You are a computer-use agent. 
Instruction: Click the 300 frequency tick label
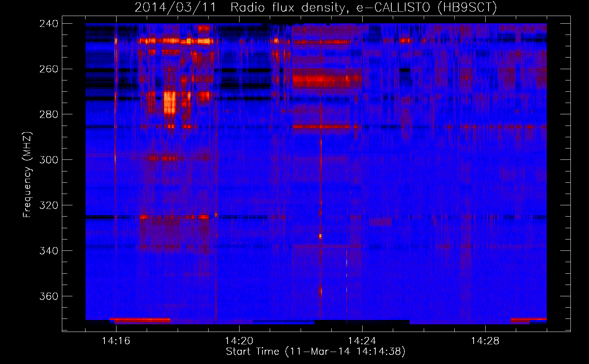49,160
